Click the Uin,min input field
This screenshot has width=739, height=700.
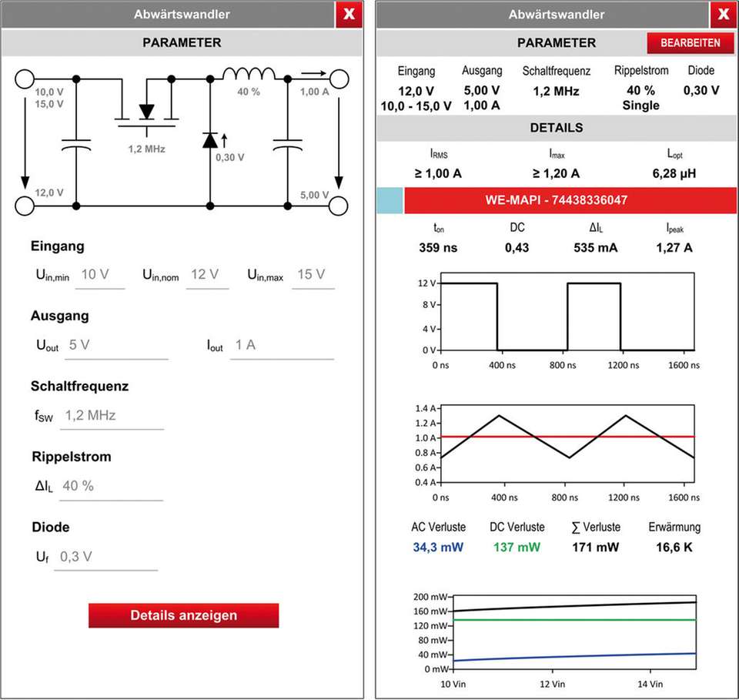tap(99, 275)
